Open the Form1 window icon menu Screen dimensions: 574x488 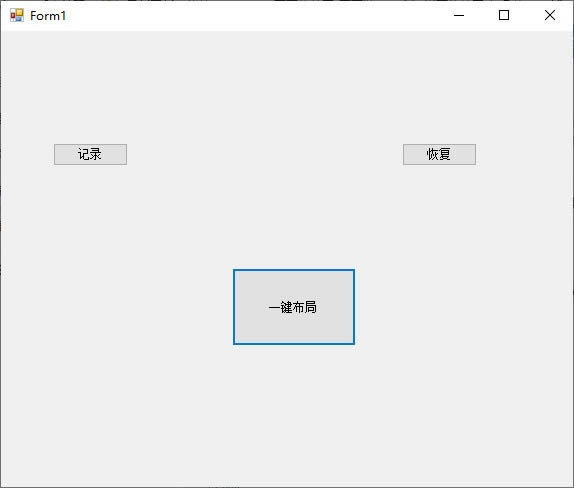[x=17, y=15]
